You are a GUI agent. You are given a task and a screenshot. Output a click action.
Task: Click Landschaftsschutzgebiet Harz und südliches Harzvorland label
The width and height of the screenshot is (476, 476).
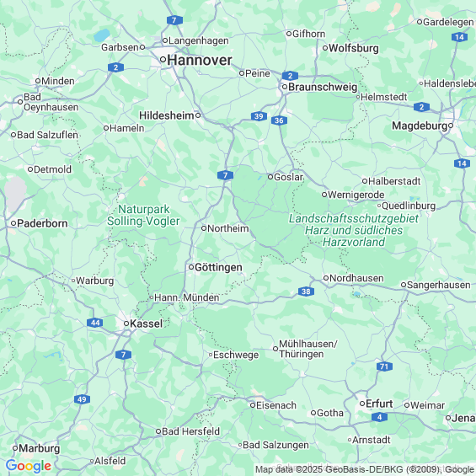(354, 230)
